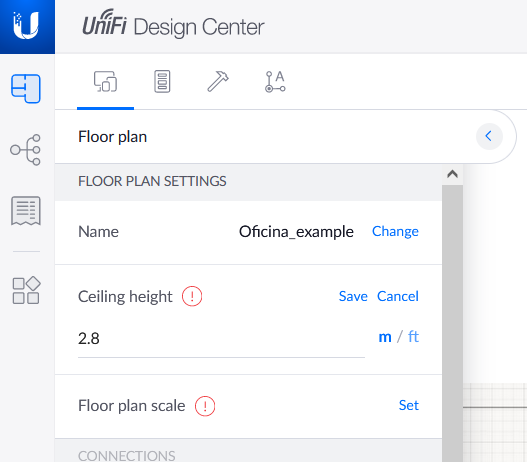Click Set for Floor plan scale
The image size is (527, 462).
[x=409, y=406]
